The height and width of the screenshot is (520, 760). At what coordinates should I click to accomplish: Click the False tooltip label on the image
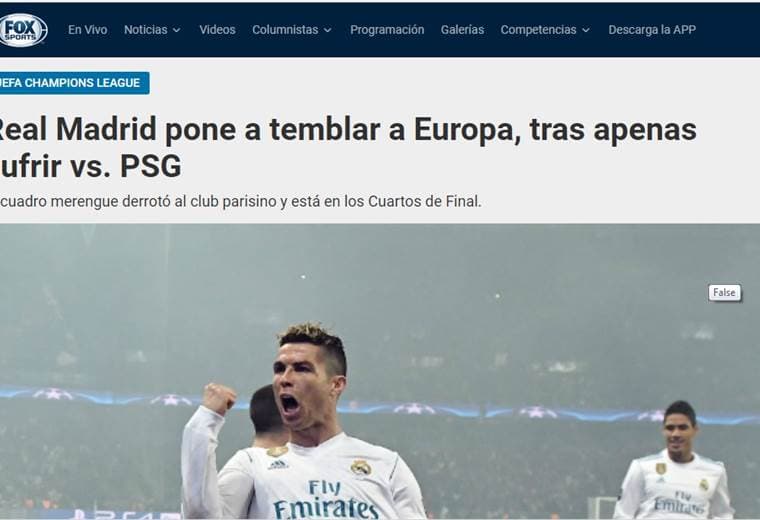725,292
